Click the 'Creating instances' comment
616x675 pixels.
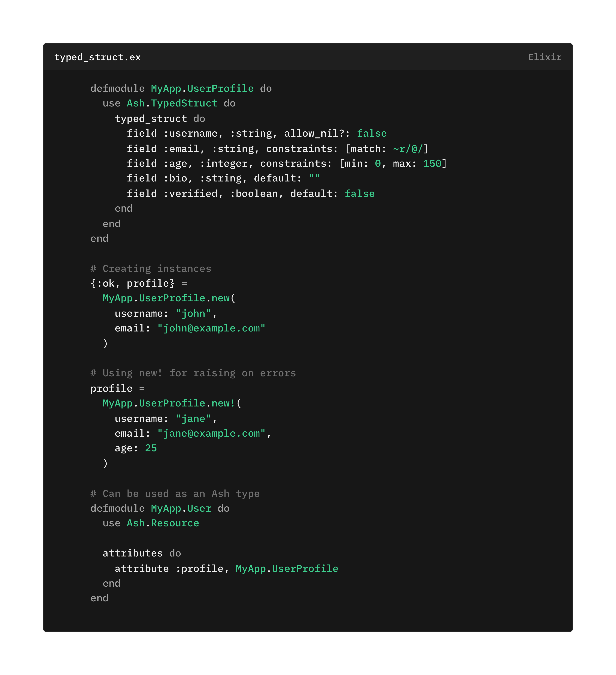click(x=151, y=269)
